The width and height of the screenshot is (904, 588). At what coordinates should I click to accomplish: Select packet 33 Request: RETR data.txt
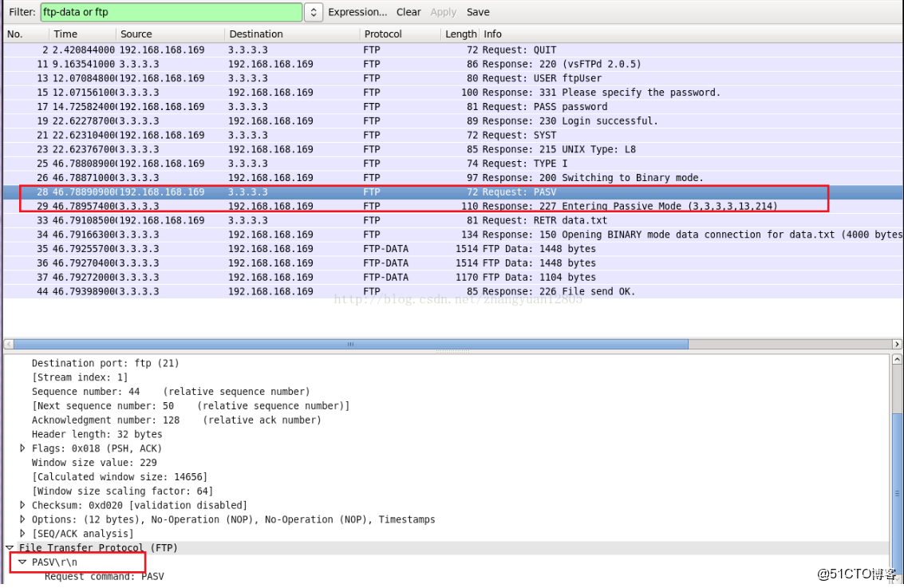tap(452, 220)
